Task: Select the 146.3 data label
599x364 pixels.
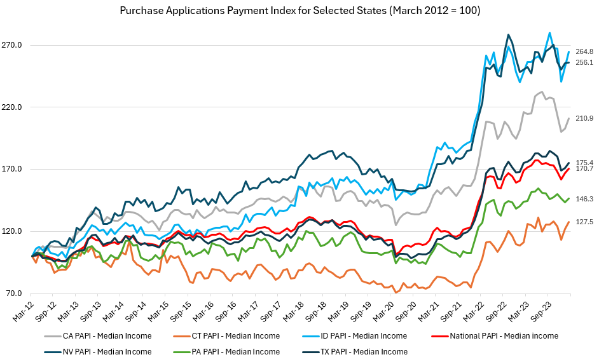Action: pos(584,199)
